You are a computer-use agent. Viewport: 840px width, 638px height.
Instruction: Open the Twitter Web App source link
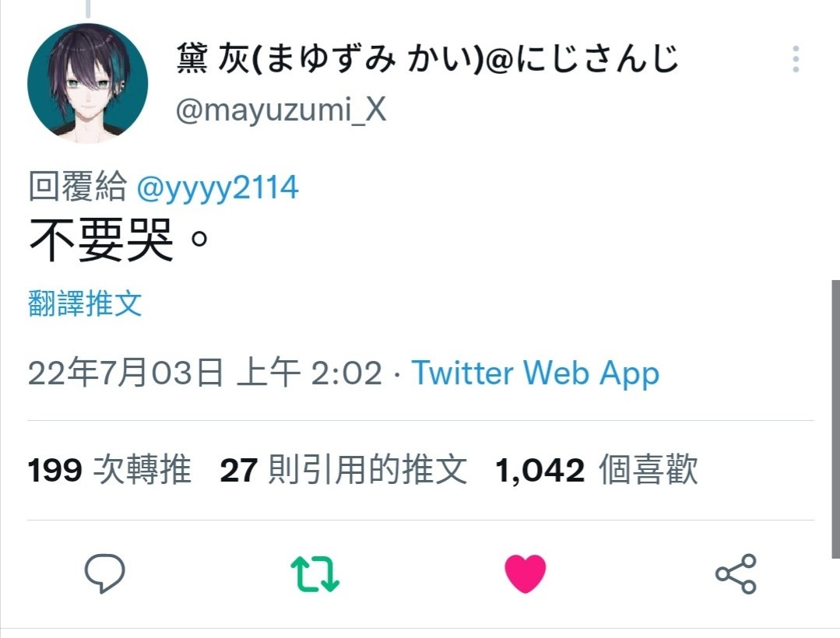coord(535,373)
